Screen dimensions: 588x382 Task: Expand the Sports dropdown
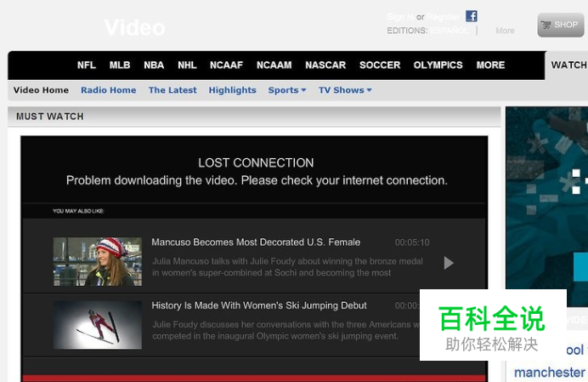click(x=287, y=90)
